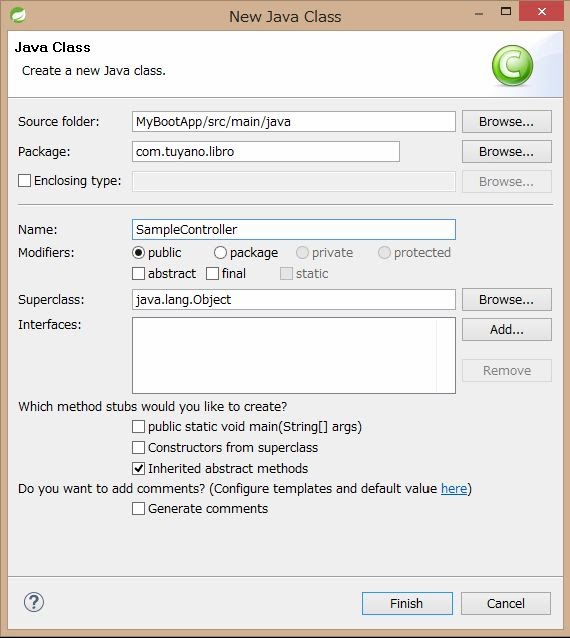
Task: Click inside the Interfaces list box
Action: point(294,356)
